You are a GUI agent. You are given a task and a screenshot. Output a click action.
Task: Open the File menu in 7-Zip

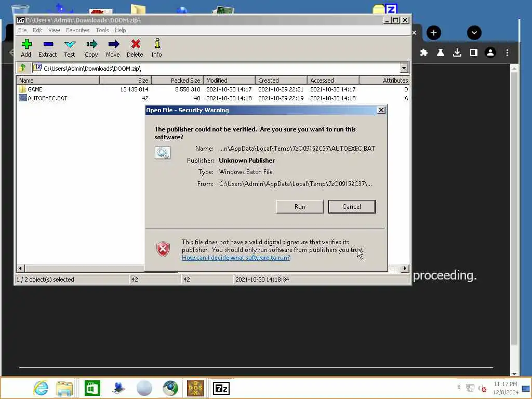pyautogui.click(x=22, y=30)
